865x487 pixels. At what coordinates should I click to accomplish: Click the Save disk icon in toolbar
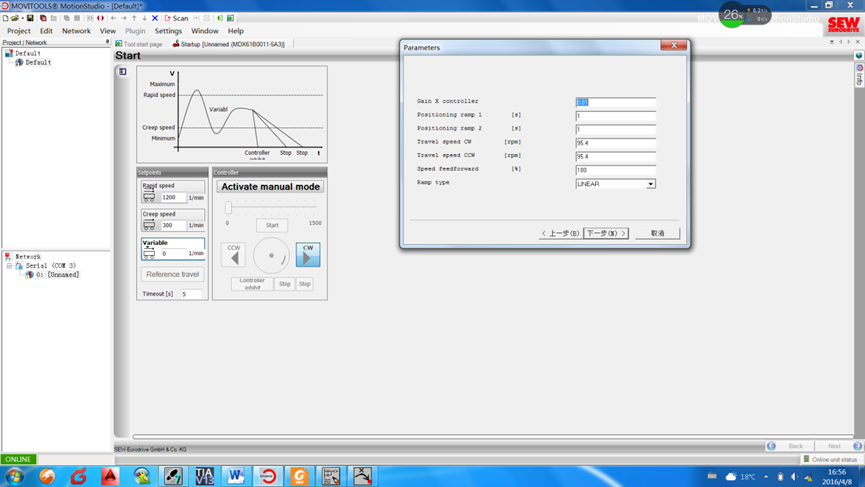[30, 18]
